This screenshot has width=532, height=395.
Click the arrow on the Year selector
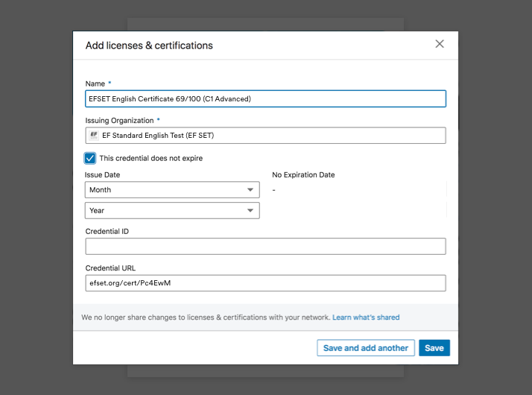250,211
